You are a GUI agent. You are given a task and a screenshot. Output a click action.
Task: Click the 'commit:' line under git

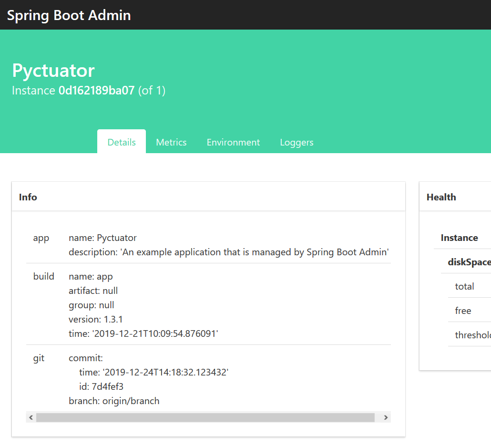tap(85, 358)
